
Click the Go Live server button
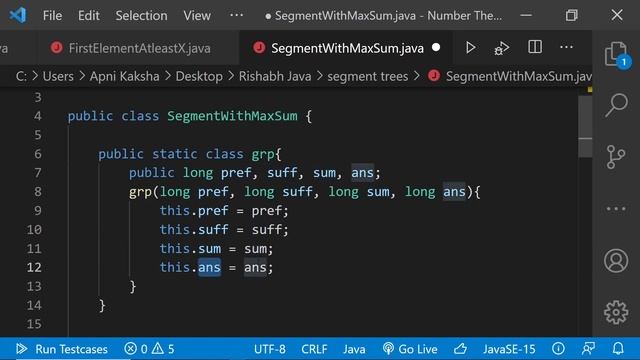pos(410,349)
